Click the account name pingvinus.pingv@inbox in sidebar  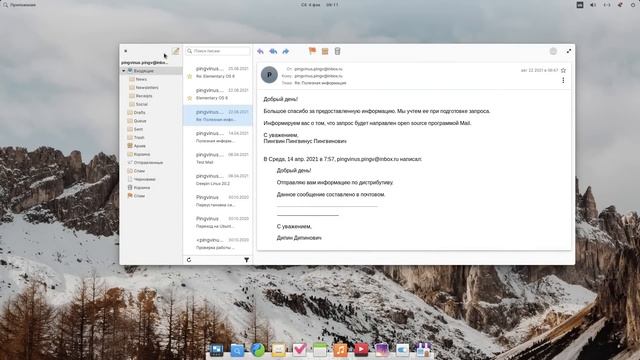[144, 62]
